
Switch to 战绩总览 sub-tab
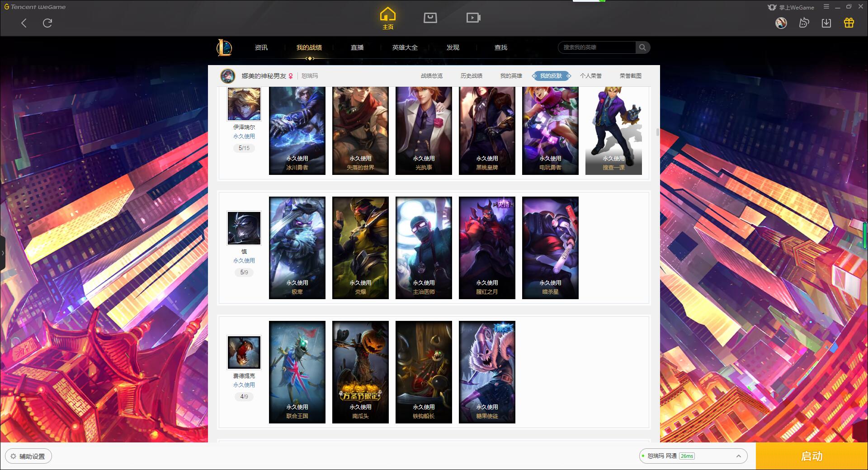(432, 76)
